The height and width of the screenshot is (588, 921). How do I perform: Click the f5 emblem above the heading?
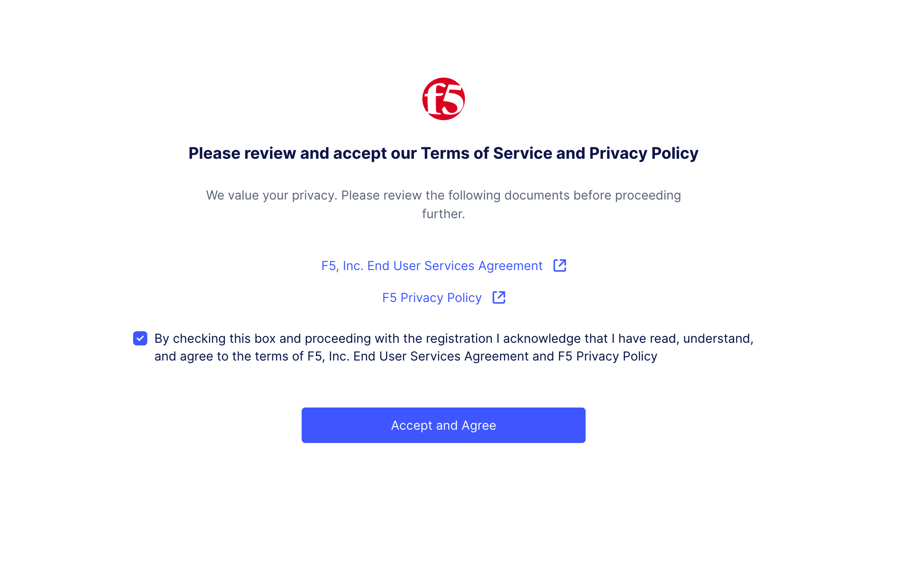pyautogui.click(x=443, y=99)
